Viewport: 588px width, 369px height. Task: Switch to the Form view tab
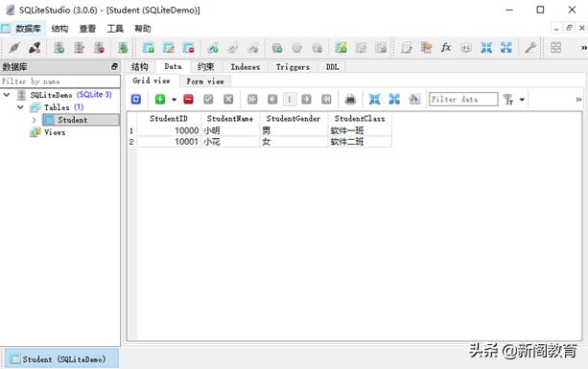point(205,81)
